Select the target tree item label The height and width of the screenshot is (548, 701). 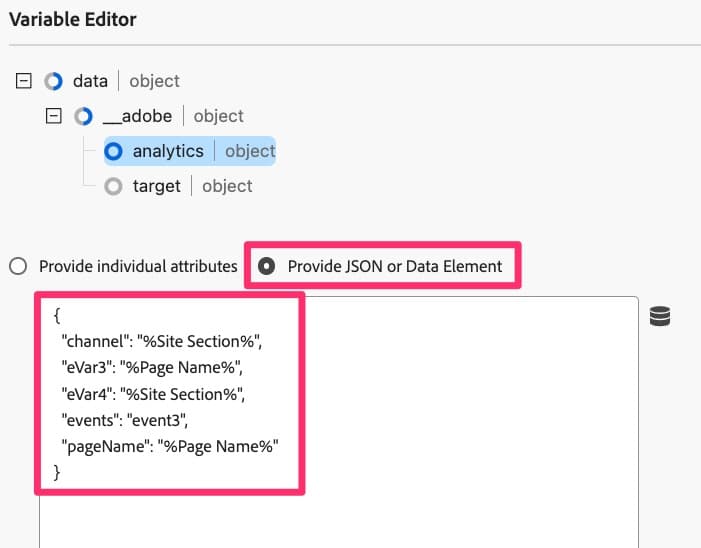click(x=157, y=186)
